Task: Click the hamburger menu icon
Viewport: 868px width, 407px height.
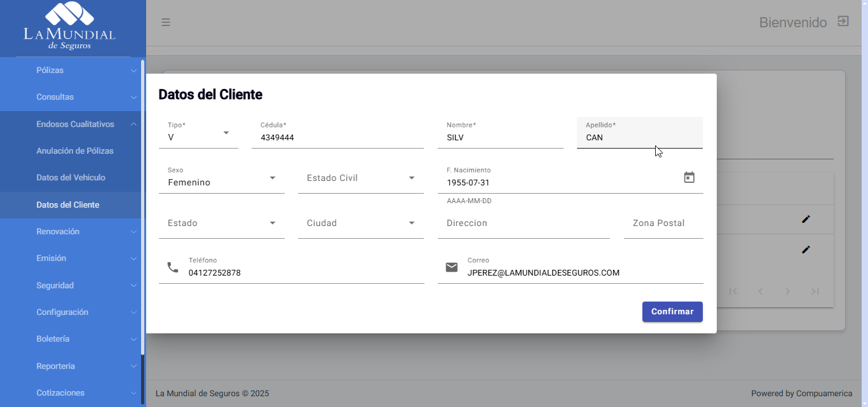Action: (165, 22)
